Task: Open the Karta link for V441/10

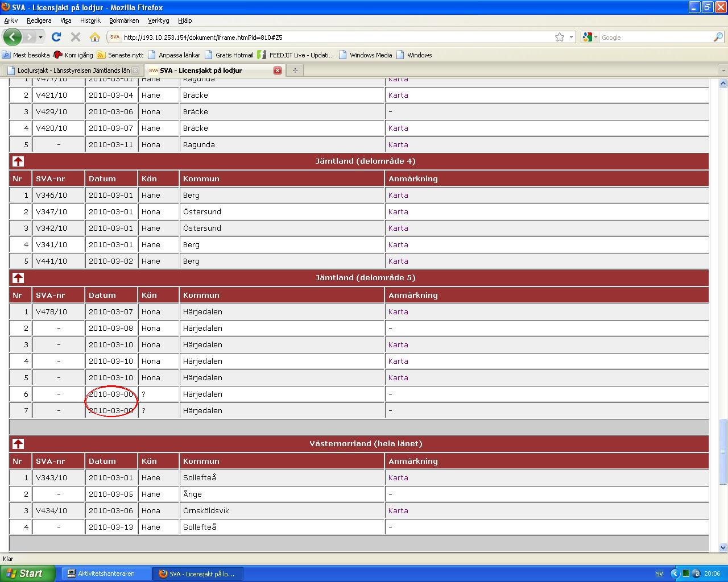Action: (x=398, y=261)
